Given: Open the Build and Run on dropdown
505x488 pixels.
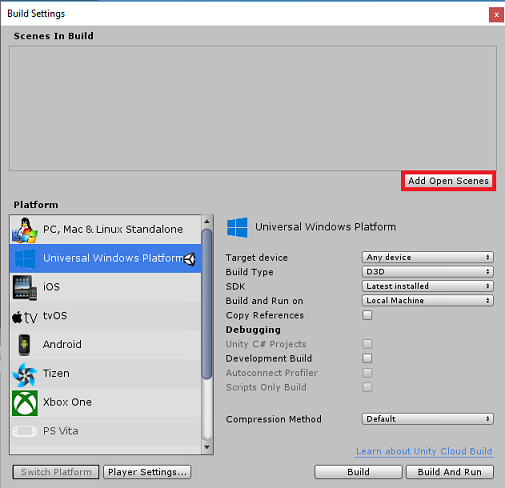Looking at the screenshot, I should [x=428, y=300].
